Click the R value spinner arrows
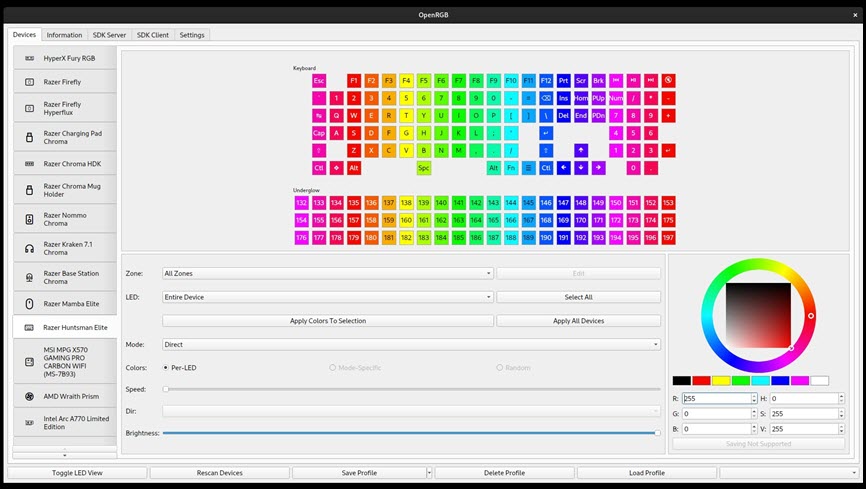Screen dimensions: 866x489 coord(754,398)
